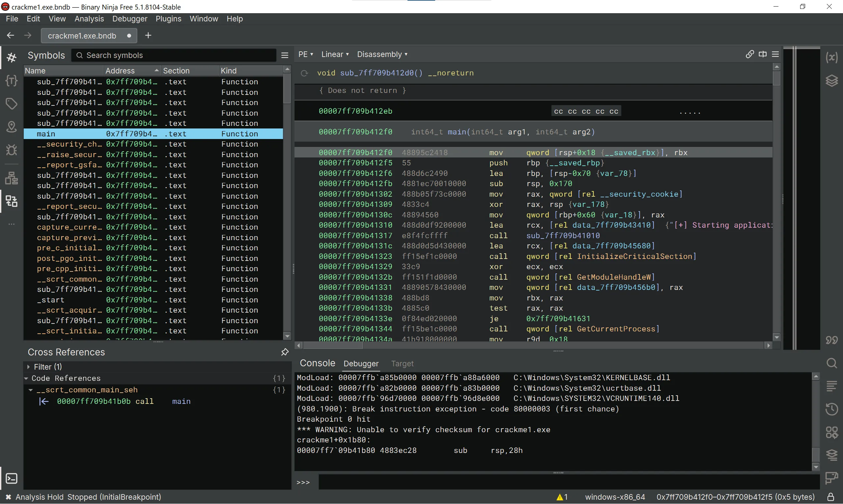Viewport: 843px width, 504px height.
Task: Toggle the status bar lock icon
Action: (830, 497)
